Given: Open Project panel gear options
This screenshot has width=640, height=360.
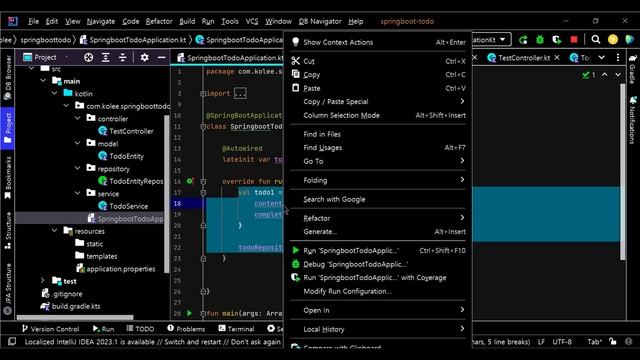Looking at the screenshot, I should 144,58.
